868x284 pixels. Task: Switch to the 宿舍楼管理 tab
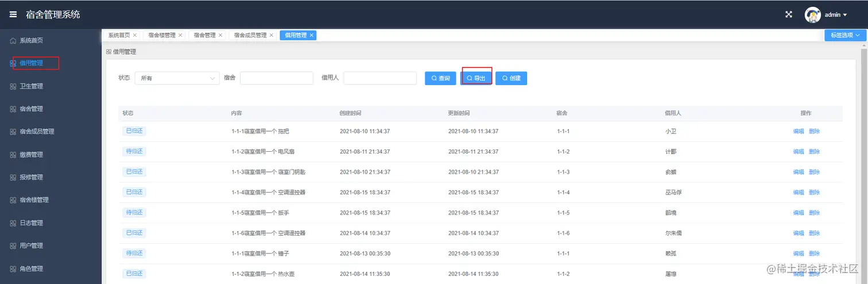pos(162,35)
